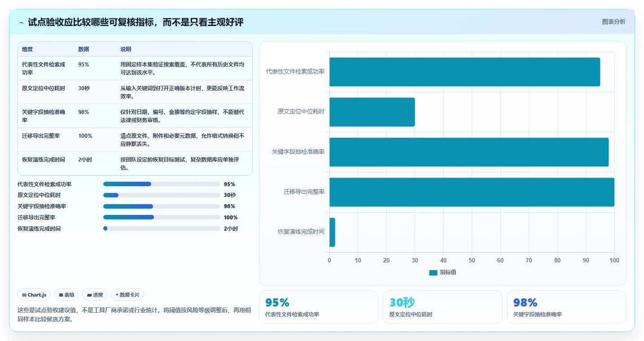
Task: Click the 代表性文件检索成功率 bar in the chart
Action: (464, 72)
